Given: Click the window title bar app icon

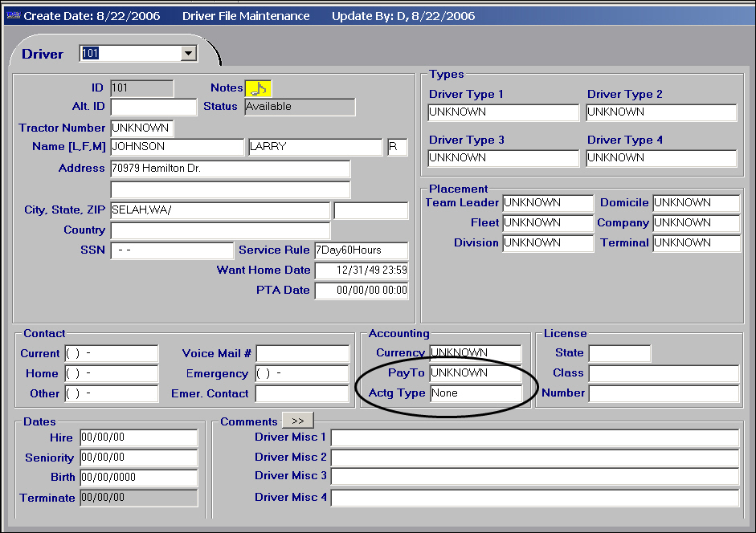Looking at the screenshot, I should click(14, 16).
